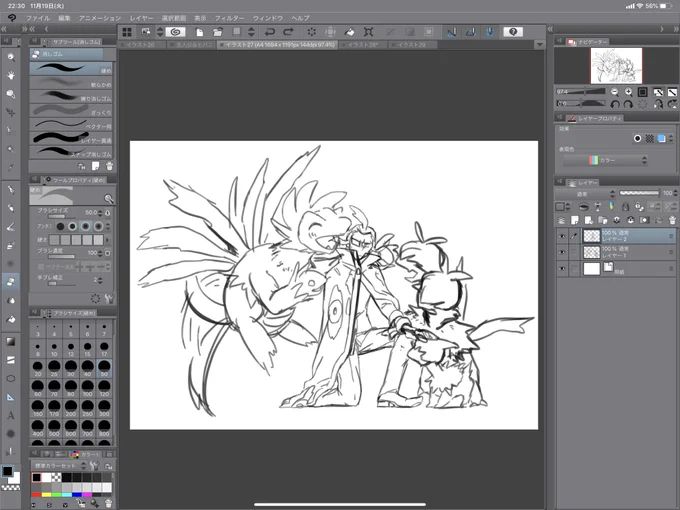Open the layer blending mode 通常 dropdown
The height and width of the screenshot is (510, 680).
(585, 194)
